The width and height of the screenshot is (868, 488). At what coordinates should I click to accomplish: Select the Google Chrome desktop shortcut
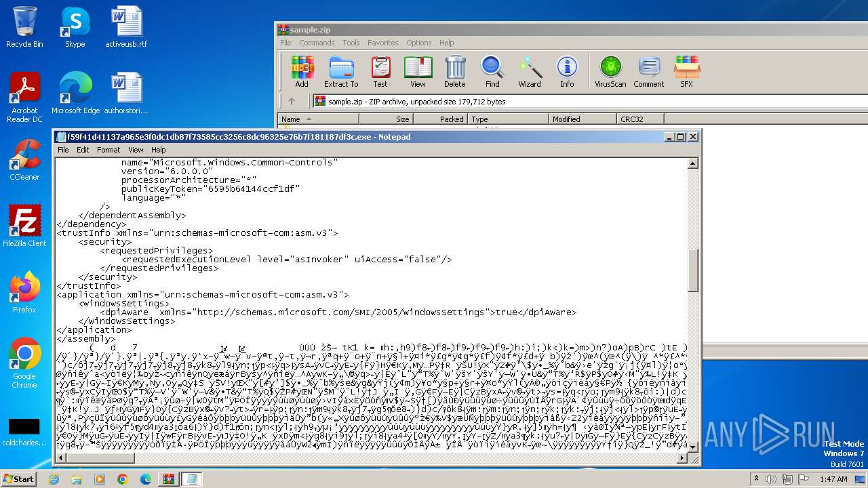click(24, 363)
